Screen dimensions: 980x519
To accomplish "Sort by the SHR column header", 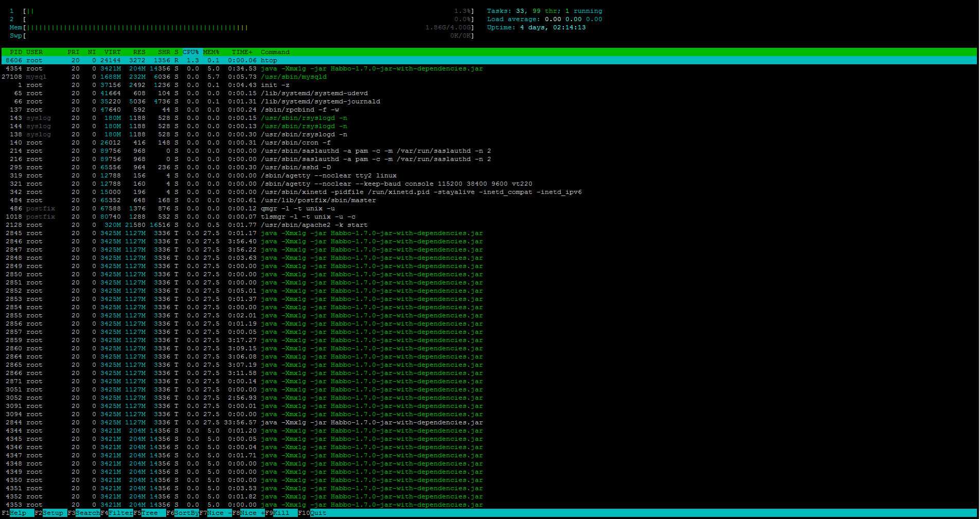I will coord(164,52).
